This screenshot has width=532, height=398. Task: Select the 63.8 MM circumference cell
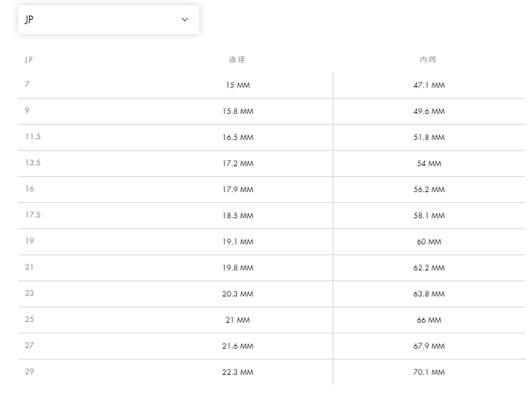429,294
